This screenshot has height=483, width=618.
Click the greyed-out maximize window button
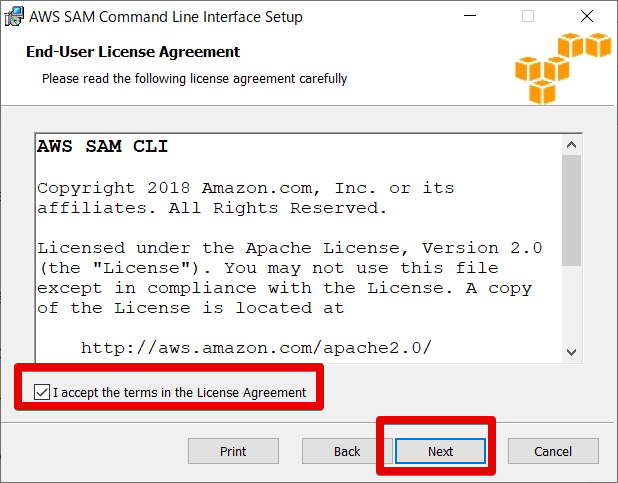point(527,17)
